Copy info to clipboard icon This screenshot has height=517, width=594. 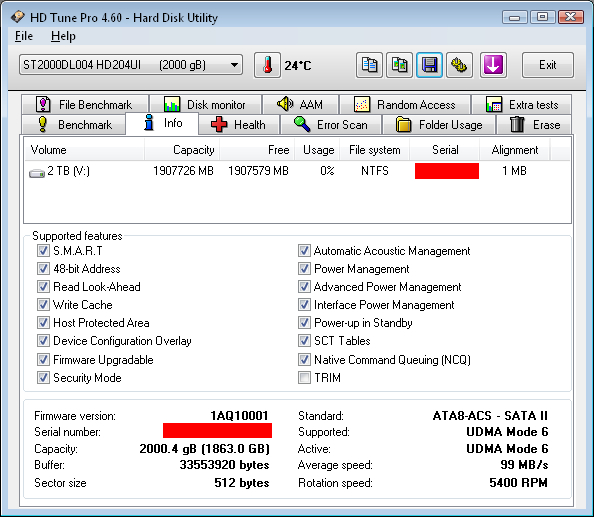[369, 65]
